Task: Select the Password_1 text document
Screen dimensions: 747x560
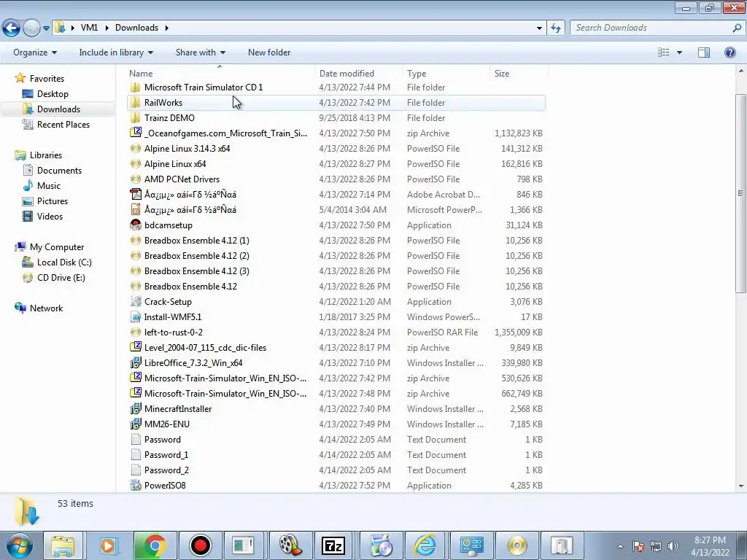Action: (336, 455)
